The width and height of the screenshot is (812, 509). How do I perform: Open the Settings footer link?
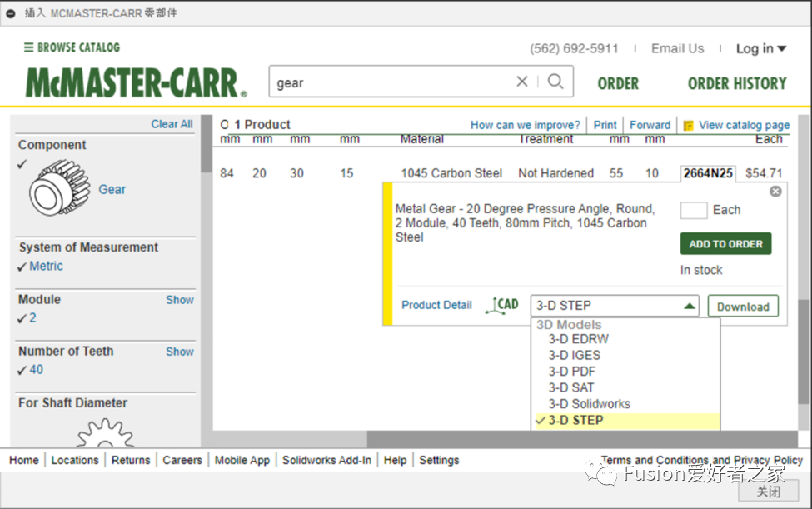click(439, 461)
